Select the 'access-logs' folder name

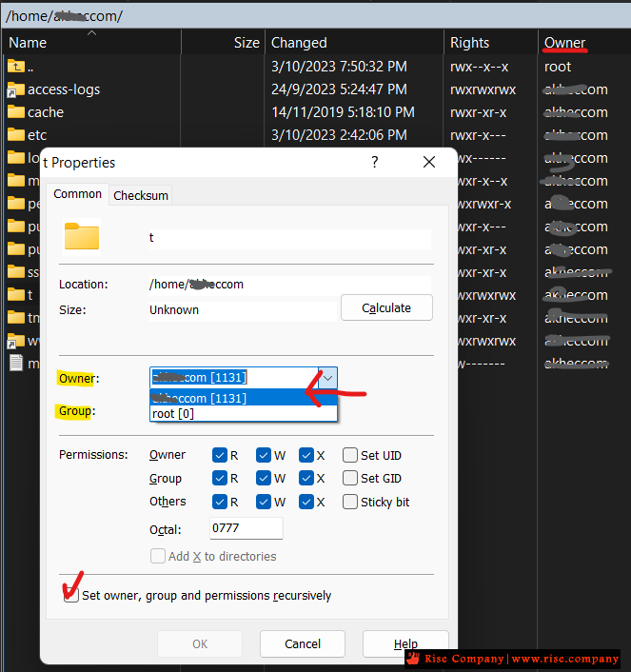64,89
